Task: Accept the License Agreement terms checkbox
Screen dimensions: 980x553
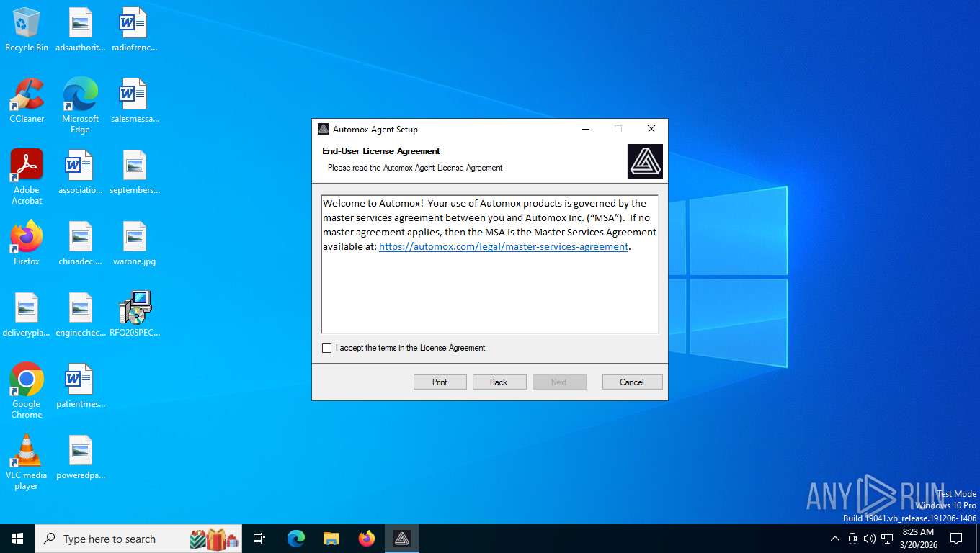Action: [x=327, y=348]
